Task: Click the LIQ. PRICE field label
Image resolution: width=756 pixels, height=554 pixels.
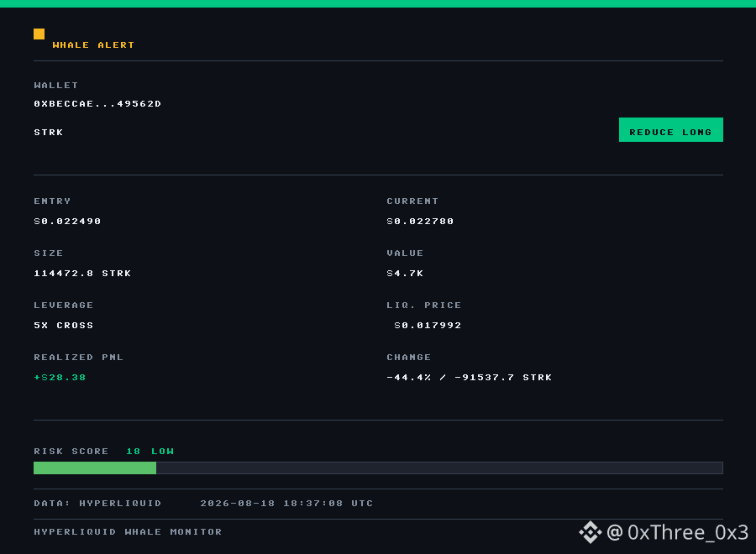Action: coord(424,305)
